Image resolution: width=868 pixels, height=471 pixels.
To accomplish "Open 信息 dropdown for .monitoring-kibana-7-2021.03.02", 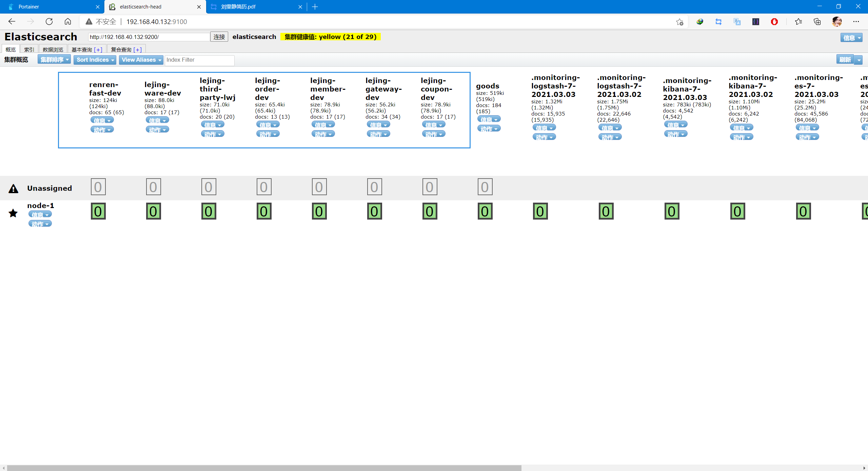I will click(x=742, y=128).
